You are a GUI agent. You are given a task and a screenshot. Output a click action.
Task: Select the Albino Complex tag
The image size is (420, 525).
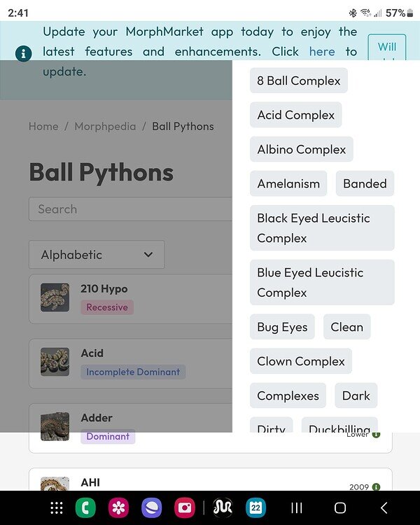coord(301,149)
